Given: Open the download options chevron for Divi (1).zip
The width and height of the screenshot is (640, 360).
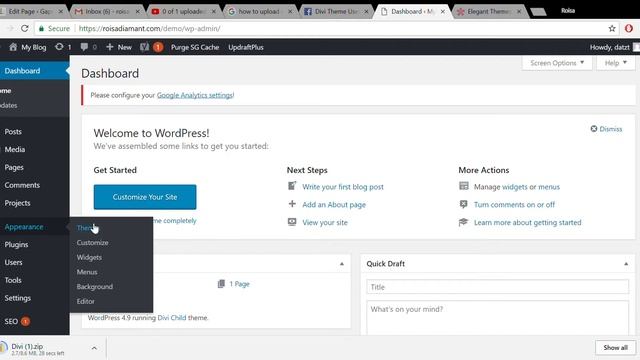Looking at the screenshot, I should coord(94,348).
